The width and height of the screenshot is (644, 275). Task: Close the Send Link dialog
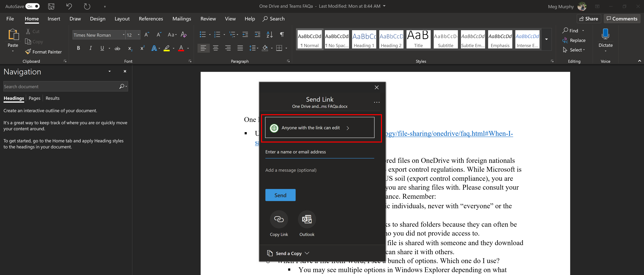click(376, 87)
